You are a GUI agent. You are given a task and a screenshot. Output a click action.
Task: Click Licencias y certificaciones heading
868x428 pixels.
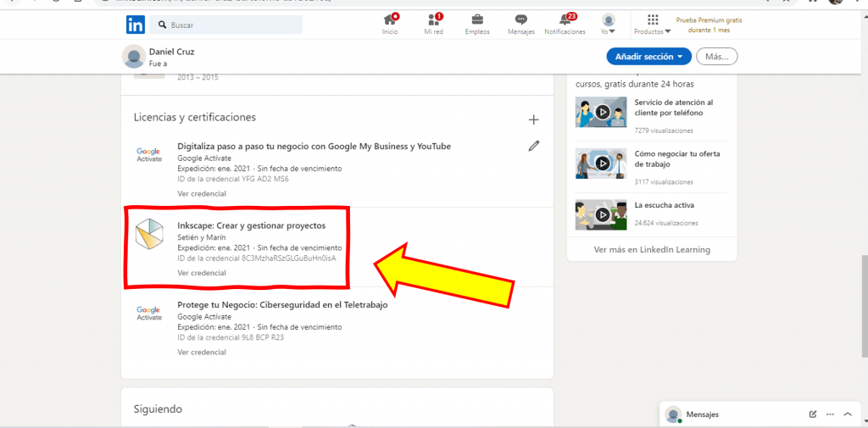[194, 117]
